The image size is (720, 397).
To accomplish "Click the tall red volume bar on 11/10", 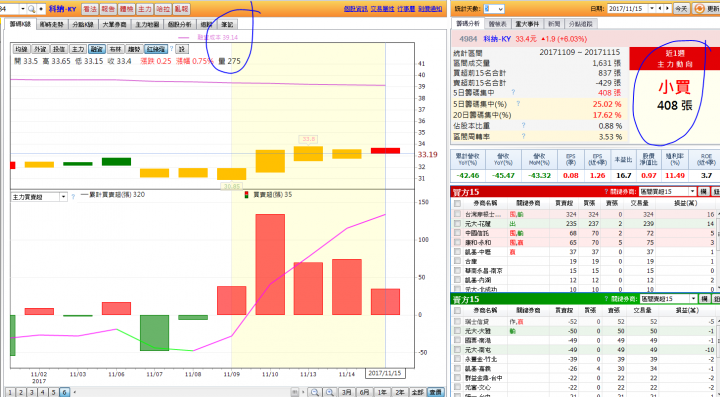I will pos(270,264).
